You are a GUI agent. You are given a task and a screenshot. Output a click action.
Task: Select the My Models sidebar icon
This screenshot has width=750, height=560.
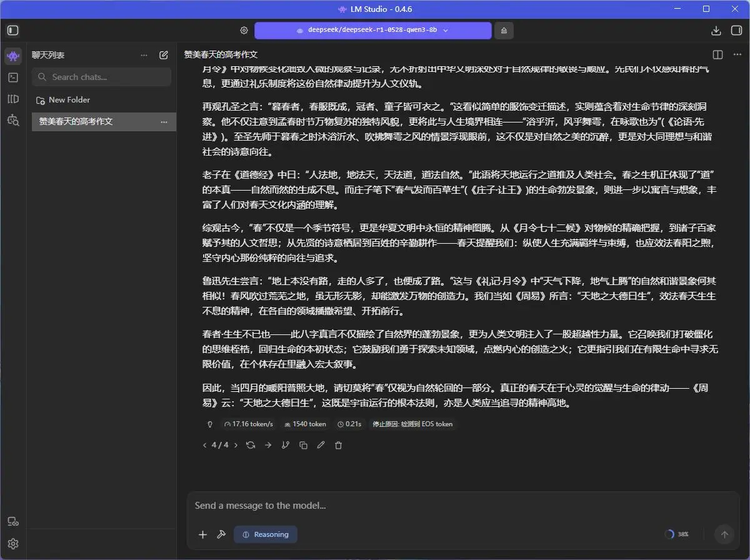[x=12, y=99]
